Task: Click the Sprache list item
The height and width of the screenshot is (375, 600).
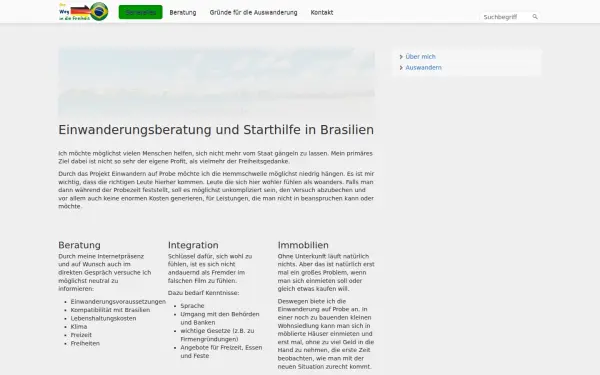Action: 192,306
